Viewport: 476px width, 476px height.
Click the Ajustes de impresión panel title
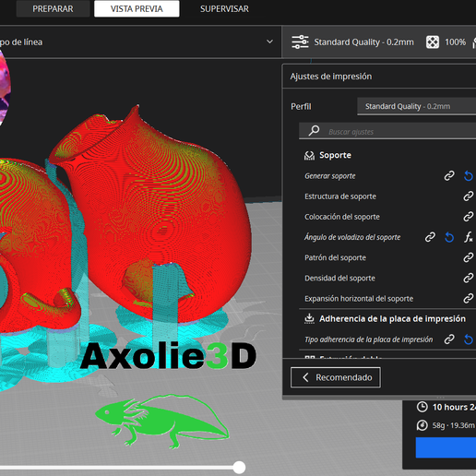331,77
